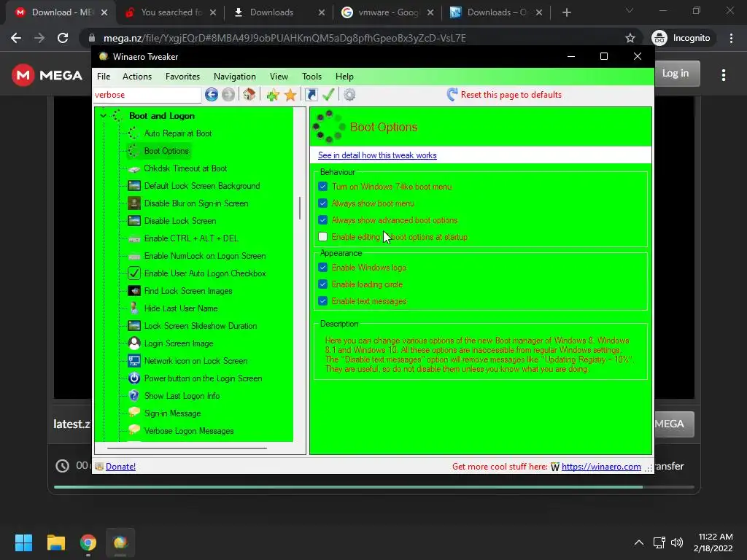Click Verbose Logon Messages bubble icon

pos(134,430)
